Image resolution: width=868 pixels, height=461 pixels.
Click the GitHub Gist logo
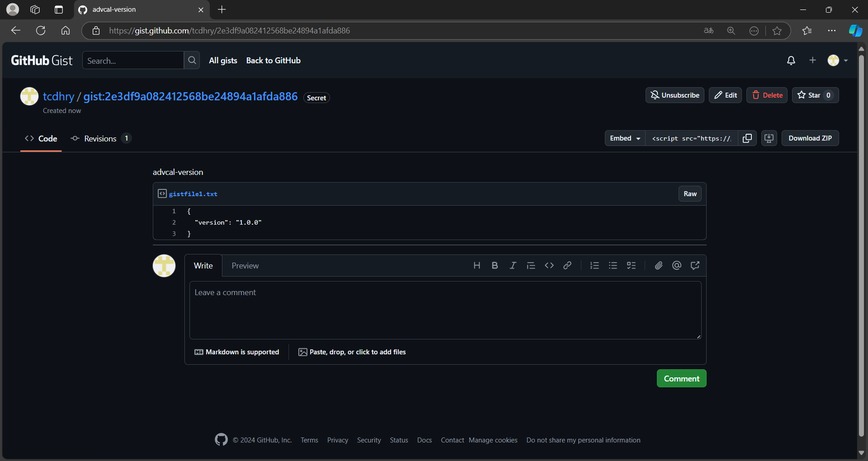(42, 61)
